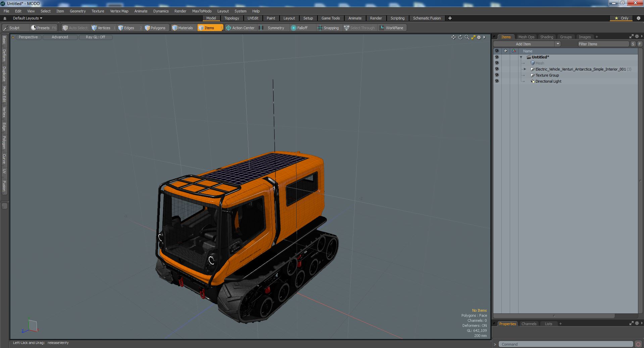Switch to Edges selection mode
644x348 pixels.
click(129, 28)
